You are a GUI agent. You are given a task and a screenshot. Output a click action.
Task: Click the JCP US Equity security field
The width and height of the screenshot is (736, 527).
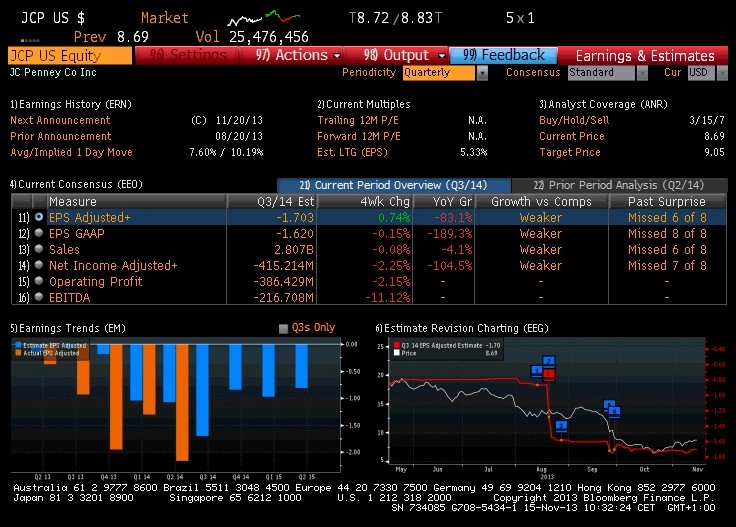point(70,55)
